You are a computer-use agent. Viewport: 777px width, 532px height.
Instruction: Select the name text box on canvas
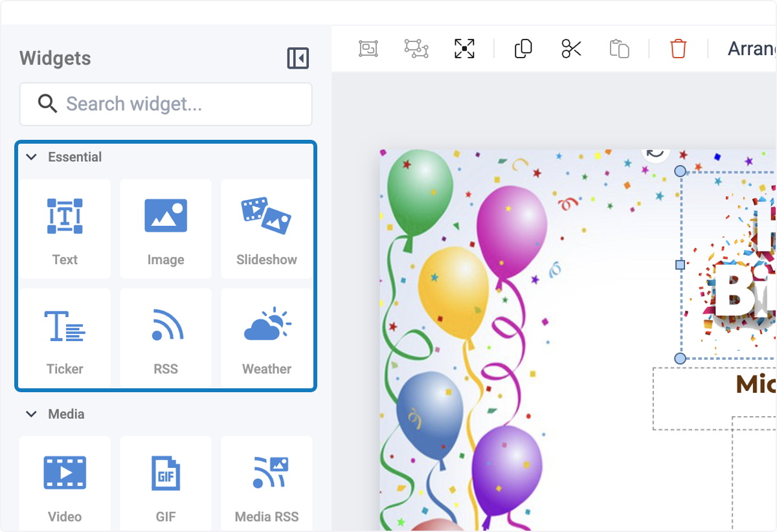point(715,399)
